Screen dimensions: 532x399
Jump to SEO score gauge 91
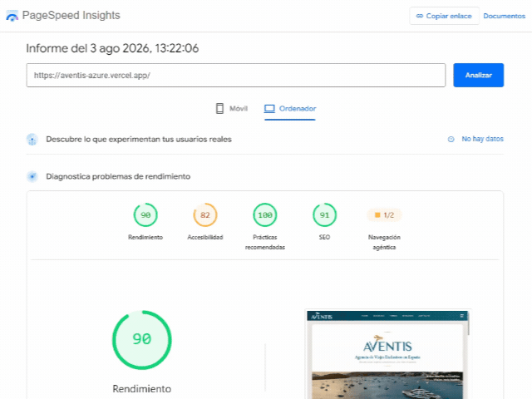point(325,214)
